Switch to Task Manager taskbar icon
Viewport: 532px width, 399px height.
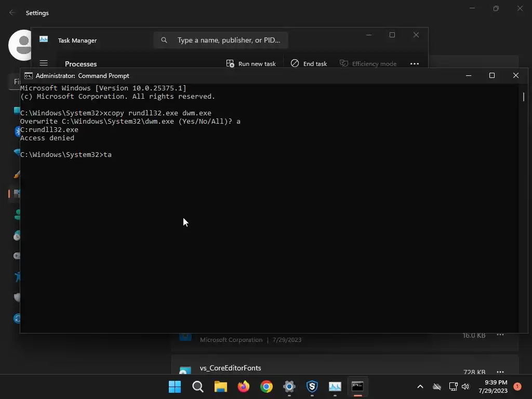coord(335,387)
